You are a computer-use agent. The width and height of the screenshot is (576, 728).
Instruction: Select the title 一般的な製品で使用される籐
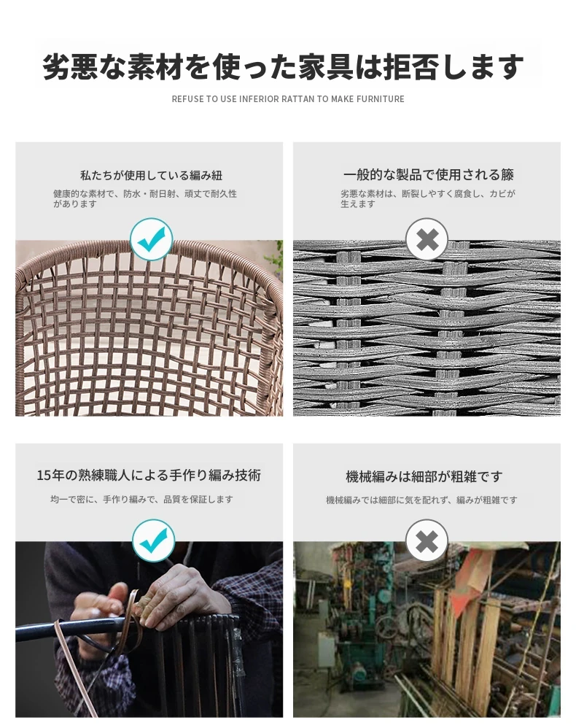pyautogui.click(x=429, y=174)
